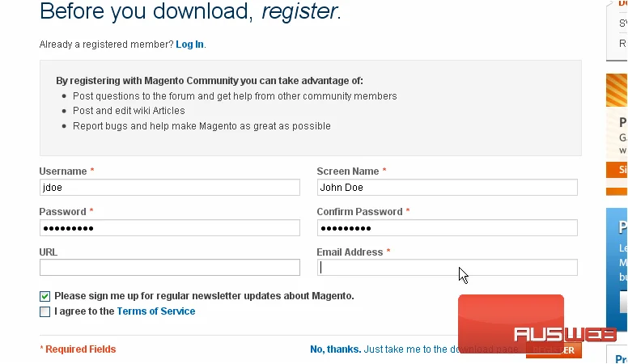Select the Confirm Password input field
628x364 pixels.
click(x=447, y=228)
